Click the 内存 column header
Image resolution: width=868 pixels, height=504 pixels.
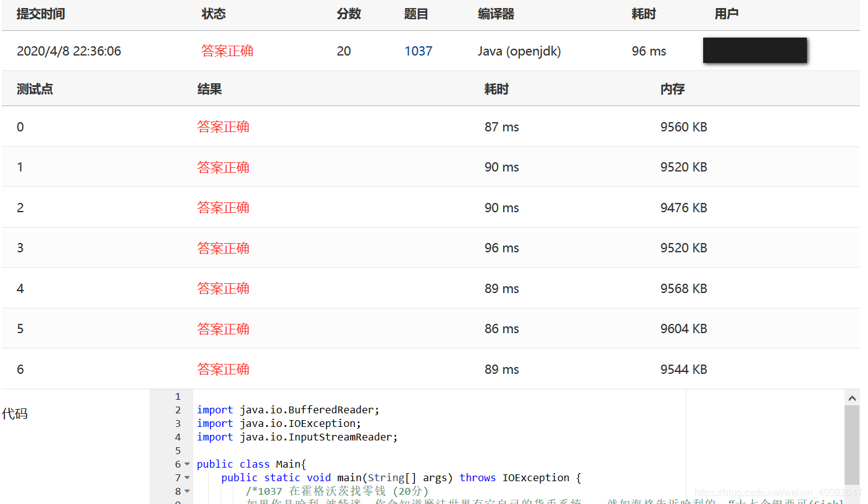(672, 89)
